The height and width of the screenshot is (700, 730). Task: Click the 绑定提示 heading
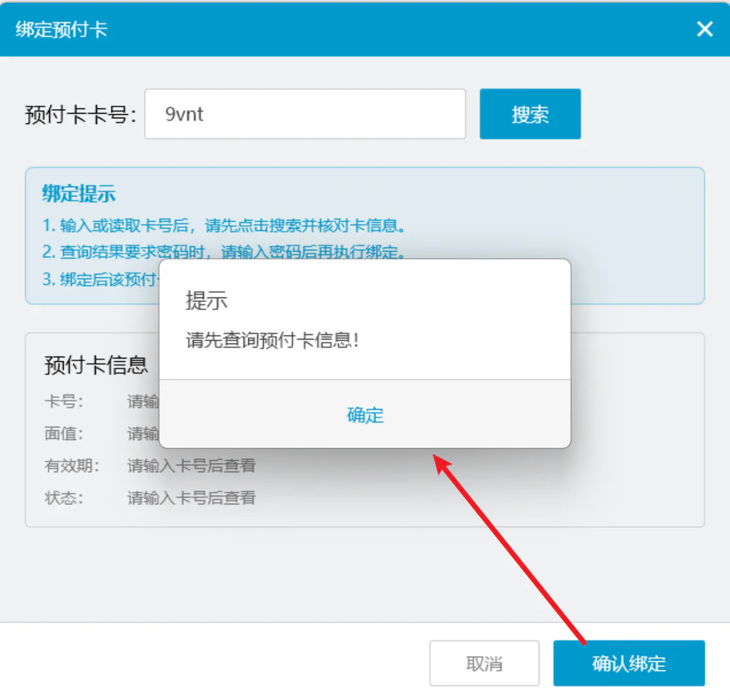pos(79,194)
